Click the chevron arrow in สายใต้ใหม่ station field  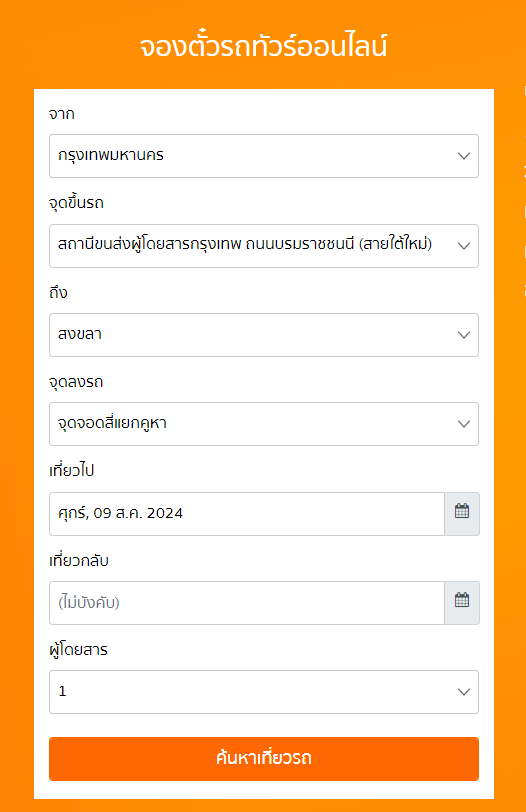pyautogui.click(x=464, y=246)
